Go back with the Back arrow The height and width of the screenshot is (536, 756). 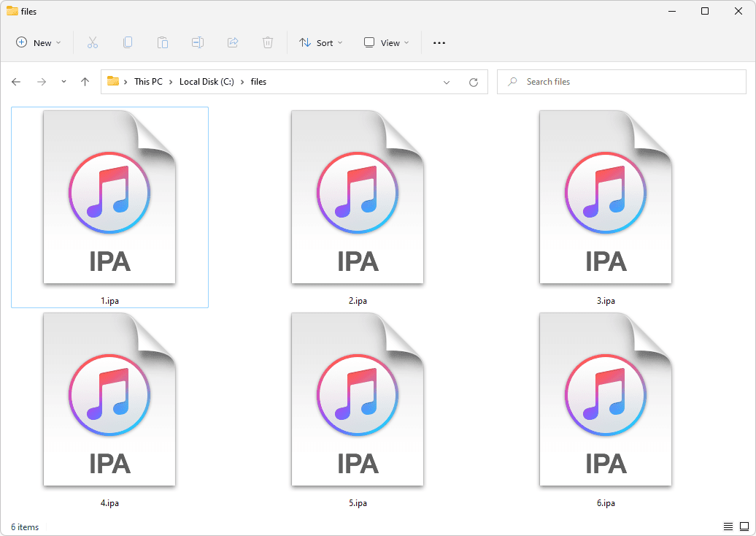(x=16, y=82)
